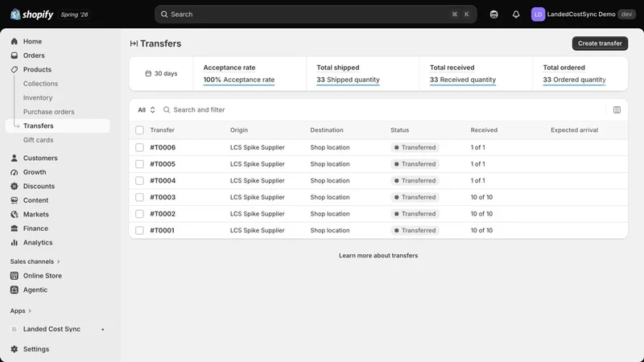Expand Sales channels section
644x362 pixels.
click(35, 261)
